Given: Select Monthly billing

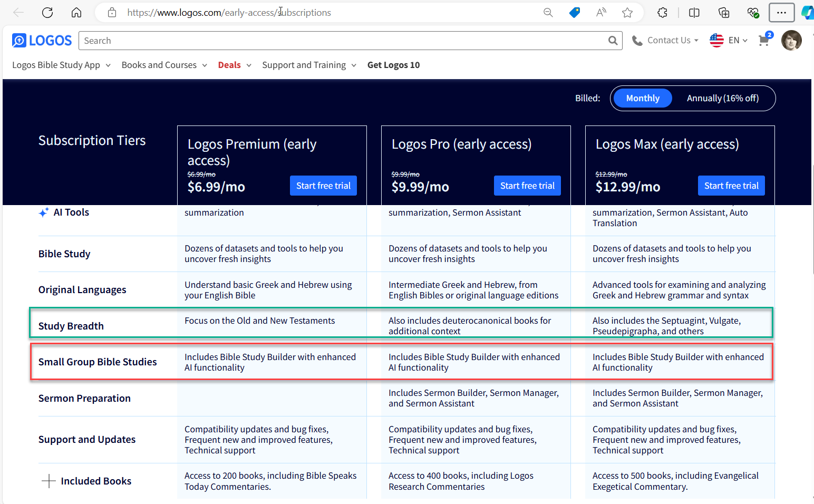Looking at the screenshot, I should click(x=642, y=98).
